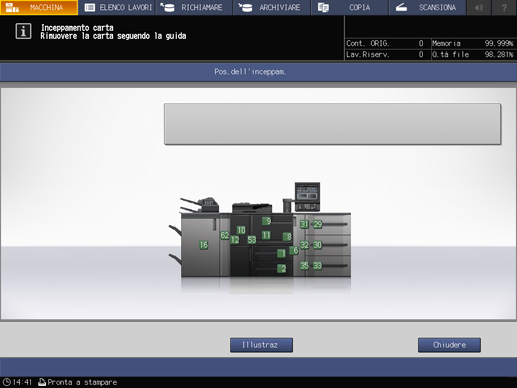Click the Illustraz button
Screen dimensions: 517x388
point(261,345)
